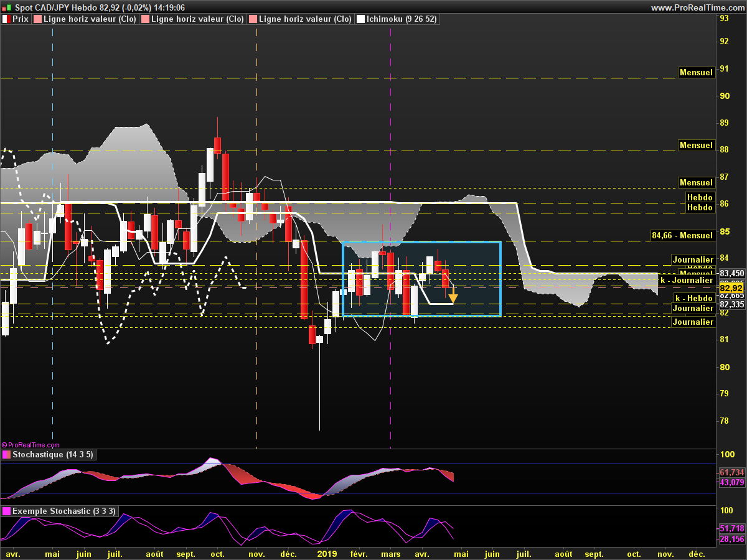Click the 61,734 stochastic value tag
The height and width of the screenshot is (560, 747).
(731, 473)
